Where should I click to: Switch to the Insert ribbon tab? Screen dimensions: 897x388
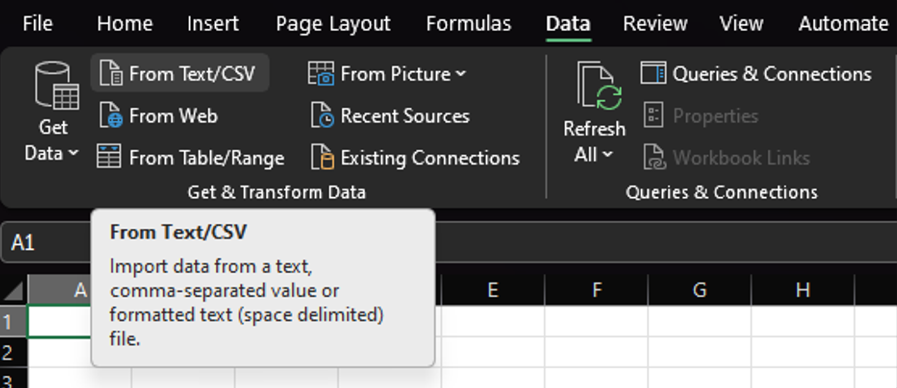click(213, 23)
